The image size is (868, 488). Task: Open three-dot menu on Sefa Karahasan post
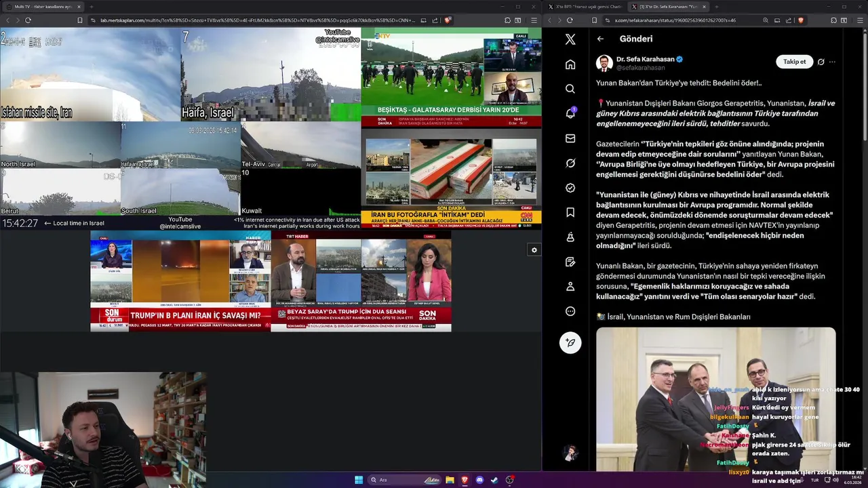(832, 62)
